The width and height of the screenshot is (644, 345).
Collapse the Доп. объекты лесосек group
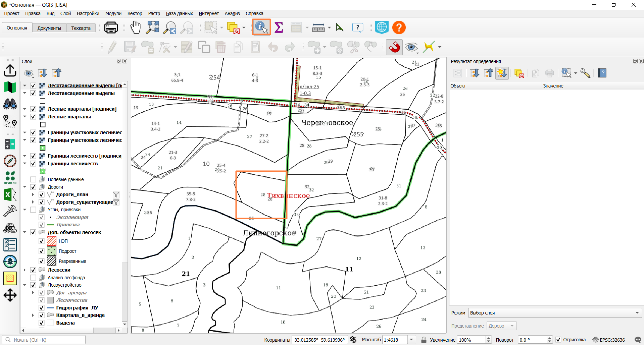pyautogui.click(x=24, y=232)
